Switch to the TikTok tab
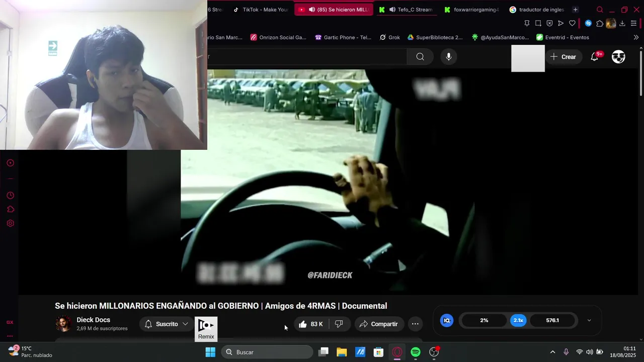The width and height of the screenshot is (644, 362). (x=261, y=10)
